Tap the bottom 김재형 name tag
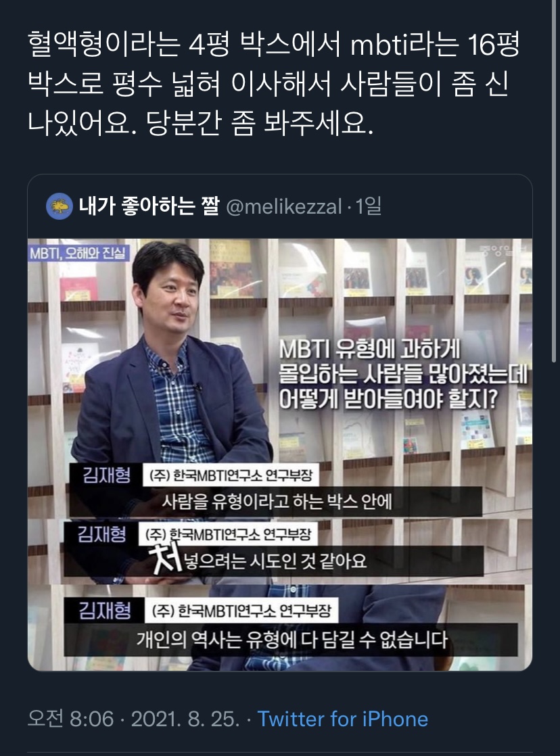The width and height of the screenshot is (560, 756). [x=105, y=611]
